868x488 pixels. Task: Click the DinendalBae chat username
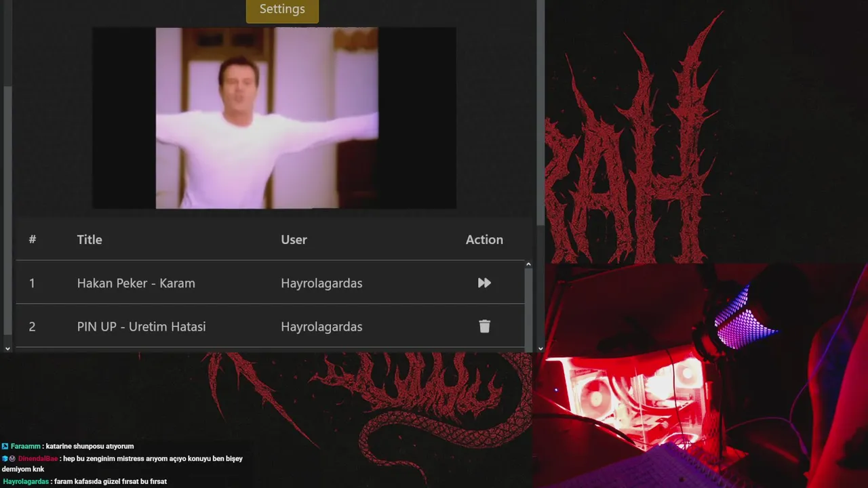38,459
